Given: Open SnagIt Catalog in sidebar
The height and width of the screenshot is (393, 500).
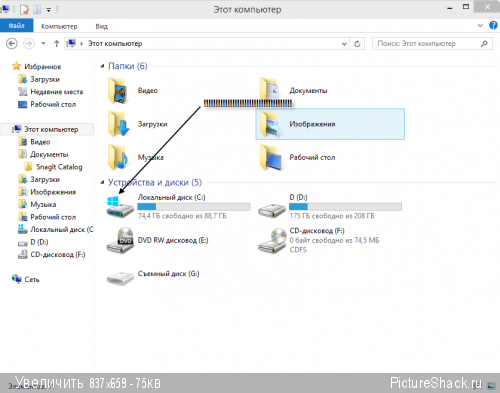Looking at the screenshot, I should (59, 167).
